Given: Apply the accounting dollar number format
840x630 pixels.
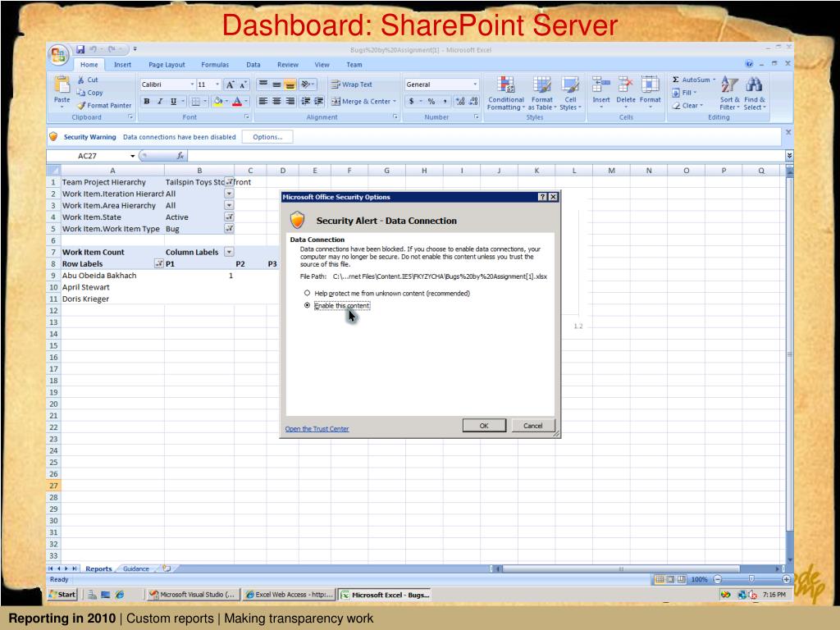Looking at the screenshot, I should pyautogui.click(x=412, y=101).
